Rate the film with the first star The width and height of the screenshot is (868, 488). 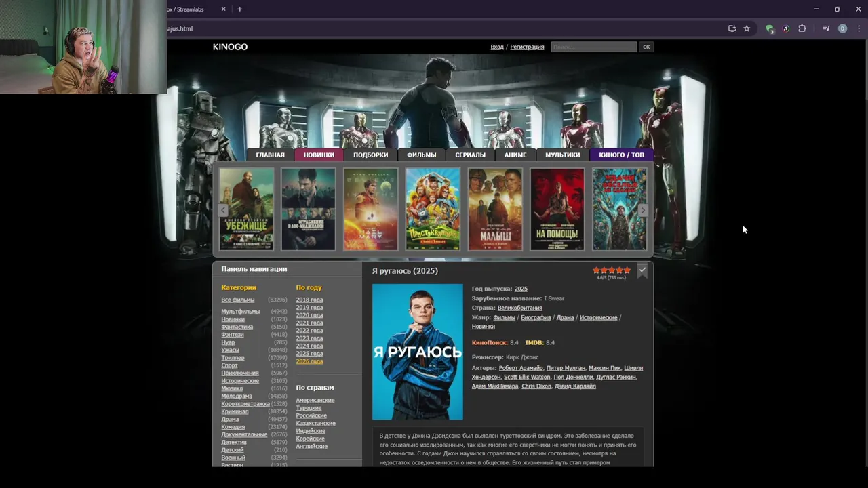(x=596, y=270)
